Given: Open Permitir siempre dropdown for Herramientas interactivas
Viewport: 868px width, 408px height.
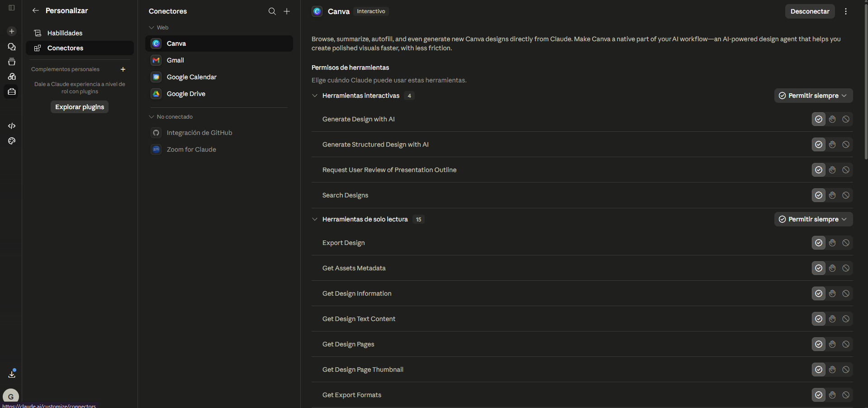Looking at the screenshot, I should [813, 96].
